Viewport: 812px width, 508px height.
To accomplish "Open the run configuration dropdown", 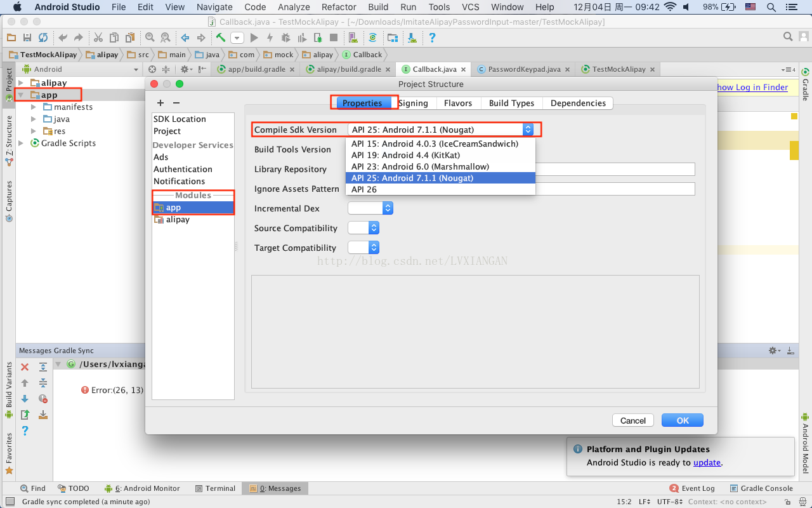I will 237,37.
